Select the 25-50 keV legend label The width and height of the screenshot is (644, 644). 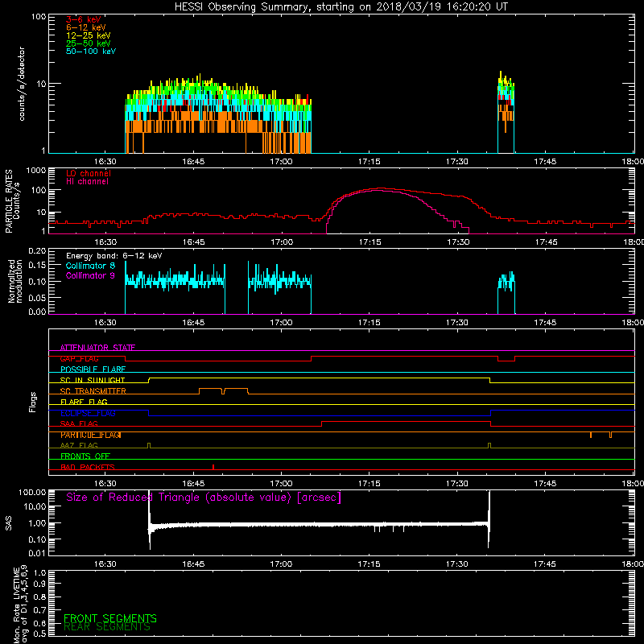click(89, 43)
